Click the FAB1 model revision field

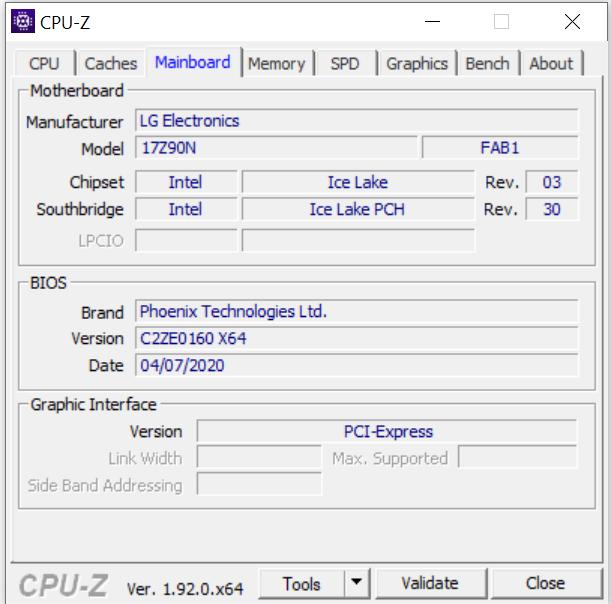point(500,148)
